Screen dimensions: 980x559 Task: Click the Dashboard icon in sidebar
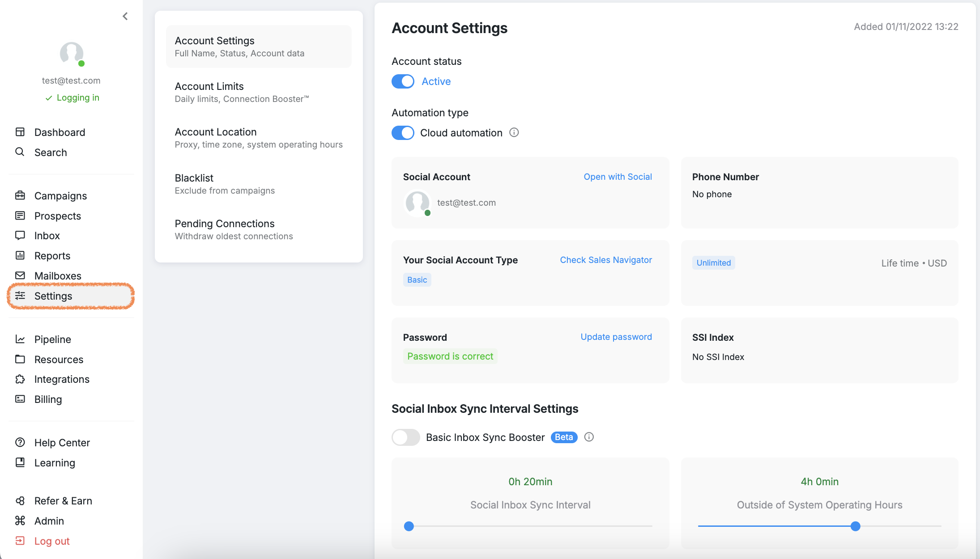(20, 132)
